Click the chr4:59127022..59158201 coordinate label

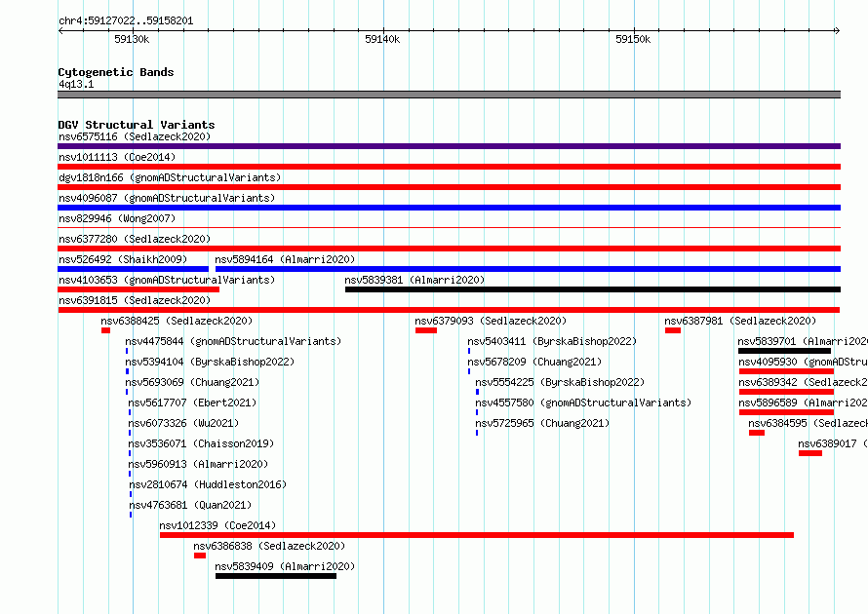126,20
